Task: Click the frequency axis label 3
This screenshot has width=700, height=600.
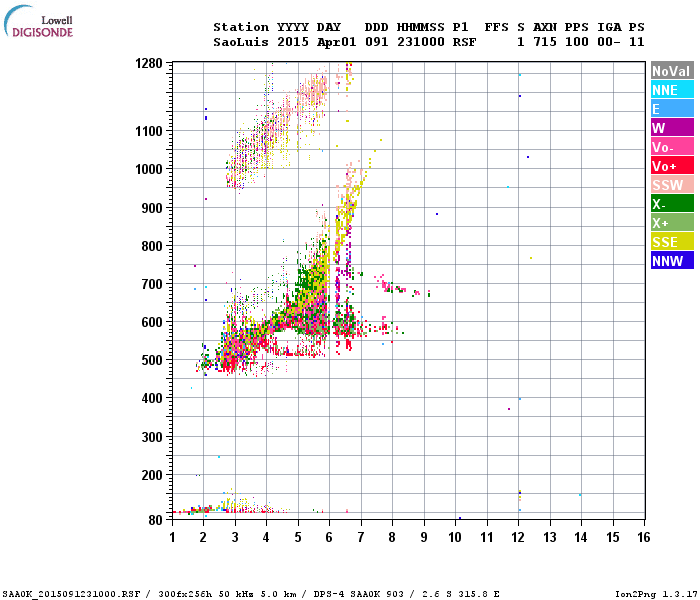Action: 235,537
